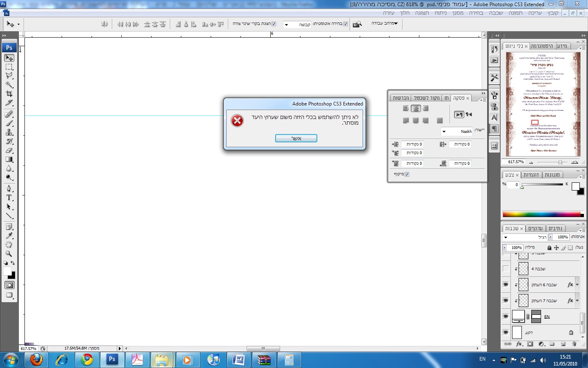
Task: Select the Horizontal Type tool
Action: (9, 197)
